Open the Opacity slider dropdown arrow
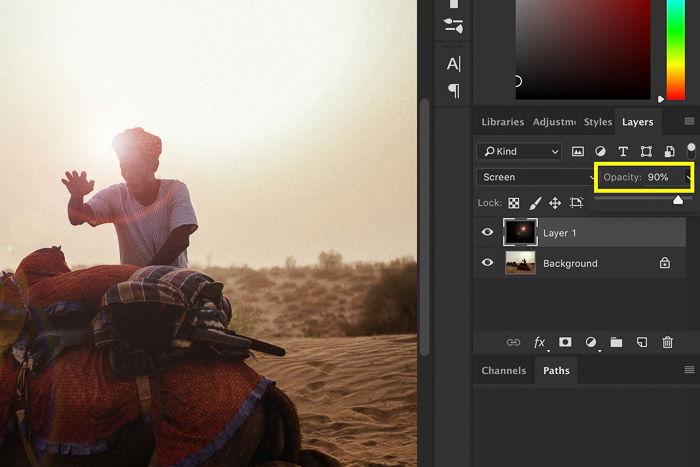This screenshot has height=467, width=700. pyautogui.click(x=689, y=177)
